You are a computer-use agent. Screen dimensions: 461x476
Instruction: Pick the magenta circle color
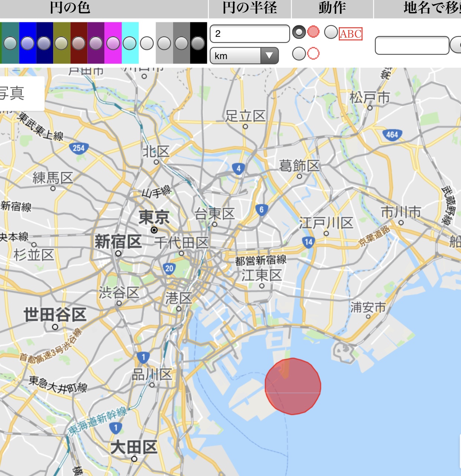[x=113, y=43]
